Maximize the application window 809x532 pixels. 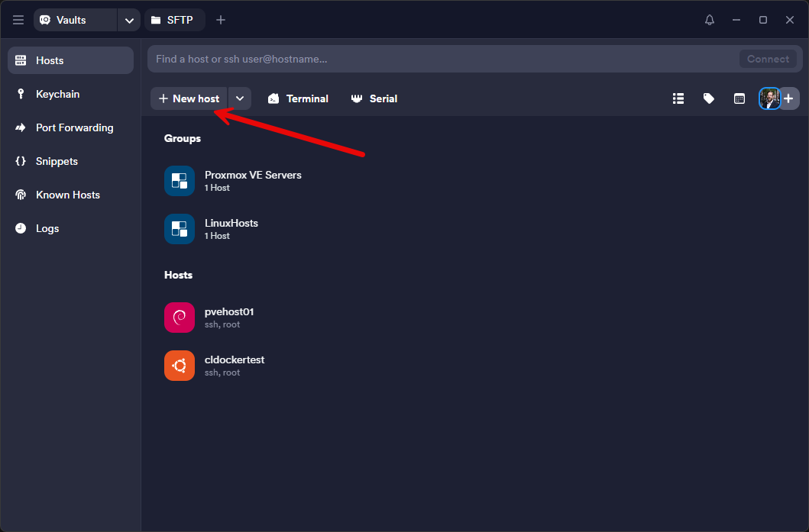click(763, 20)
